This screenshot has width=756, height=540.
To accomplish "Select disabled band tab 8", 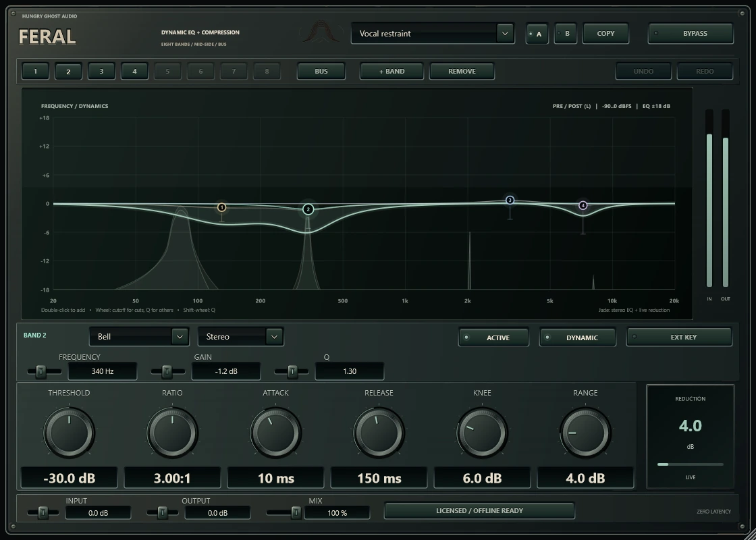I will pos(267,72).
